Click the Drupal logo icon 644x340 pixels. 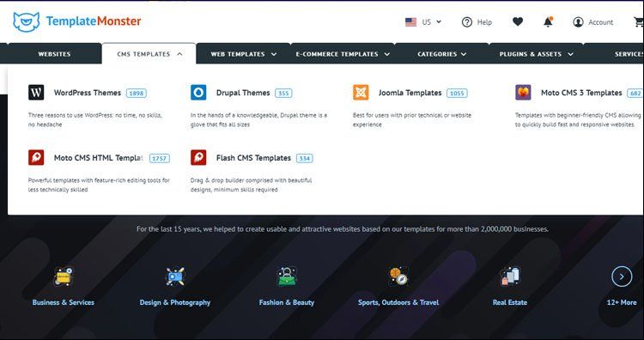(x=198, y=93)
